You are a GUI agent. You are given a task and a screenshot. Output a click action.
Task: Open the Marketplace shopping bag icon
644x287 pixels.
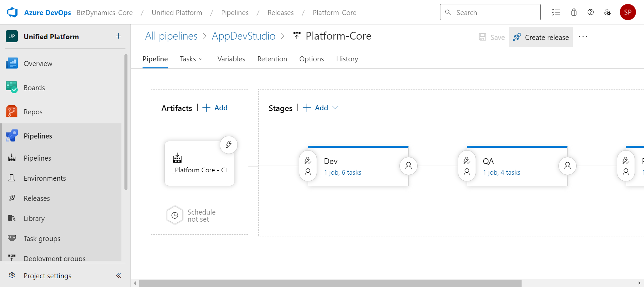[574, 12]
